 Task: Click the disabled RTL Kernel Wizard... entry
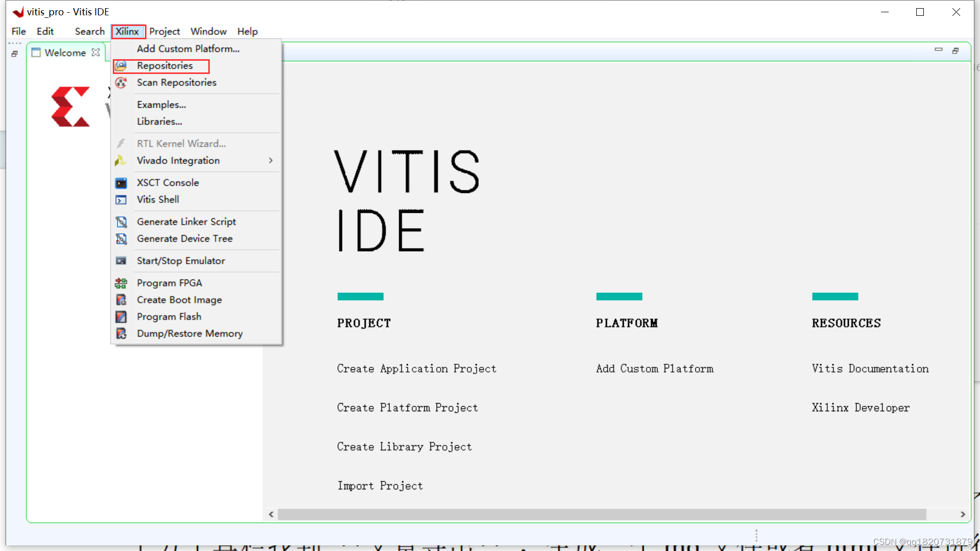(x=181, y=144)
